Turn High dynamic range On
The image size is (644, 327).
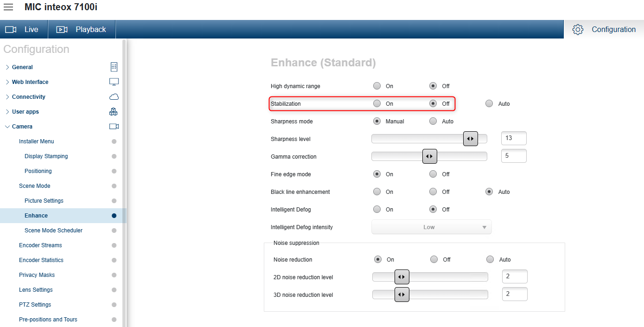click(377, 86)
